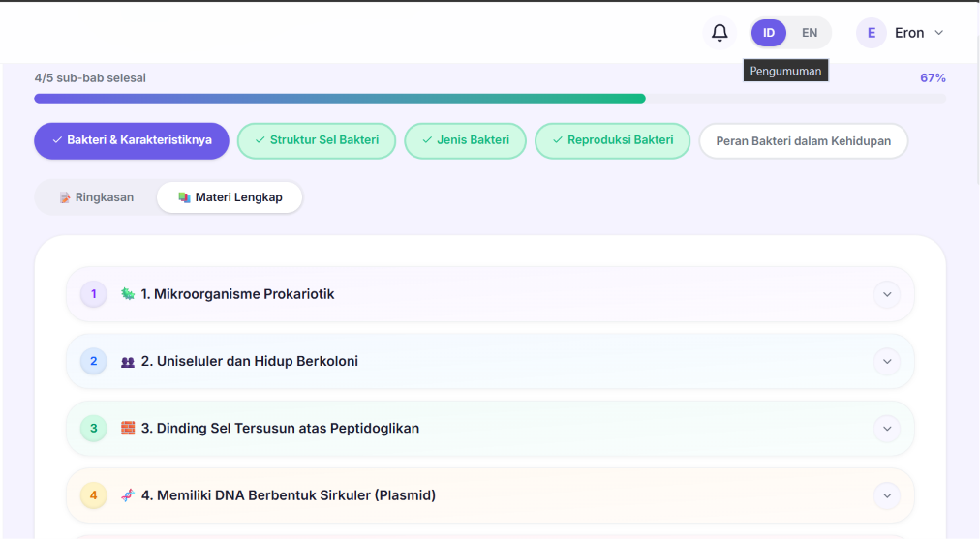Click the Eron username label
Screen dimensions: 980x539
[909, 33]
